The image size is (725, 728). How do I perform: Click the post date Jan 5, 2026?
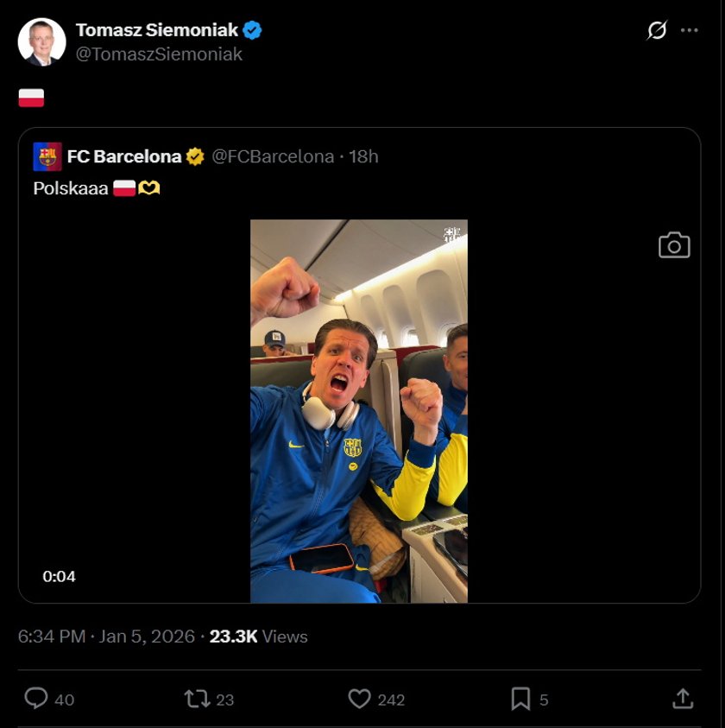pos(147,636)
